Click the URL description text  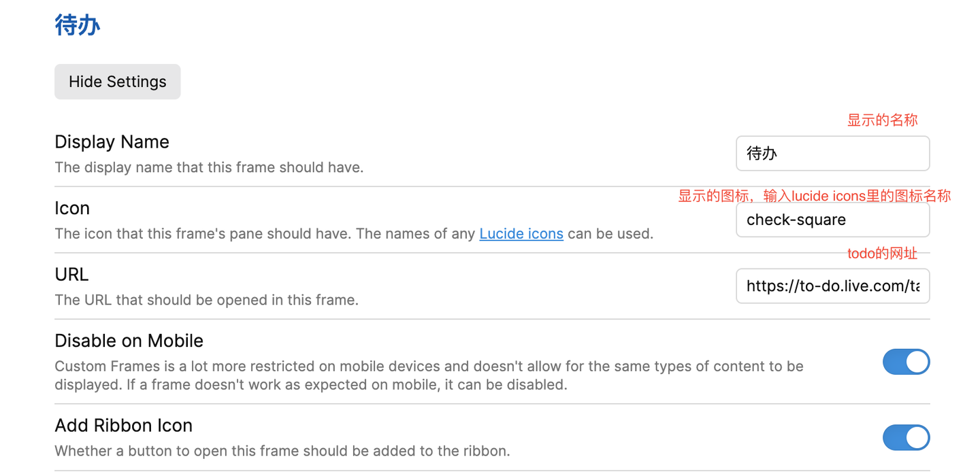(x=206, y=300)
